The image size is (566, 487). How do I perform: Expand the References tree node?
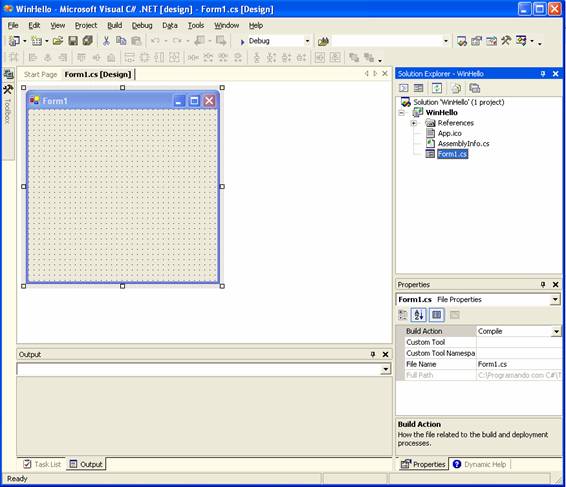tap(414, 123)
